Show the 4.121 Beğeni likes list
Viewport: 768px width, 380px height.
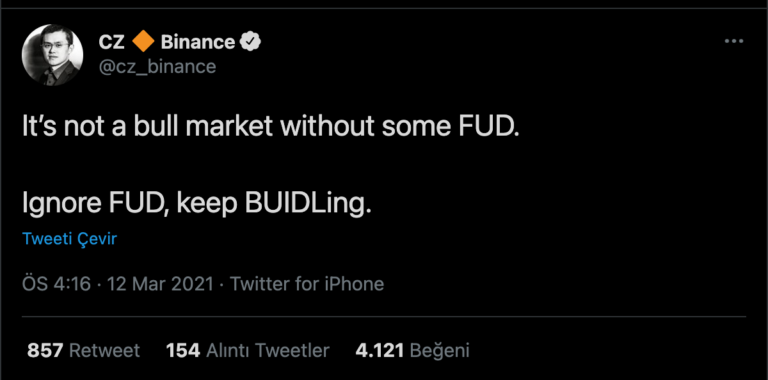tap(412, 350)
